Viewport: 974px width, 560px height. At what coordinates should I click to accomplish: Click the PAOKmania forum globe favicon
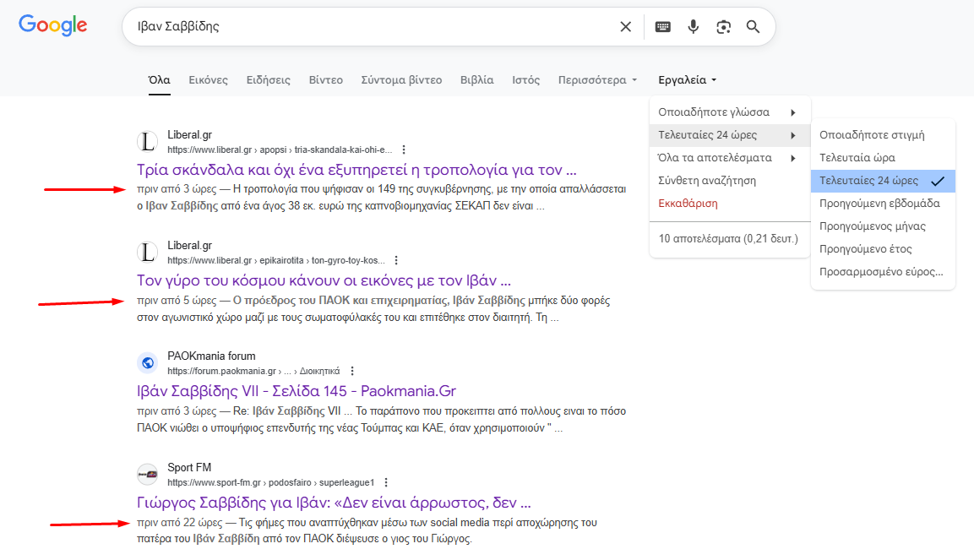point(147,362)
